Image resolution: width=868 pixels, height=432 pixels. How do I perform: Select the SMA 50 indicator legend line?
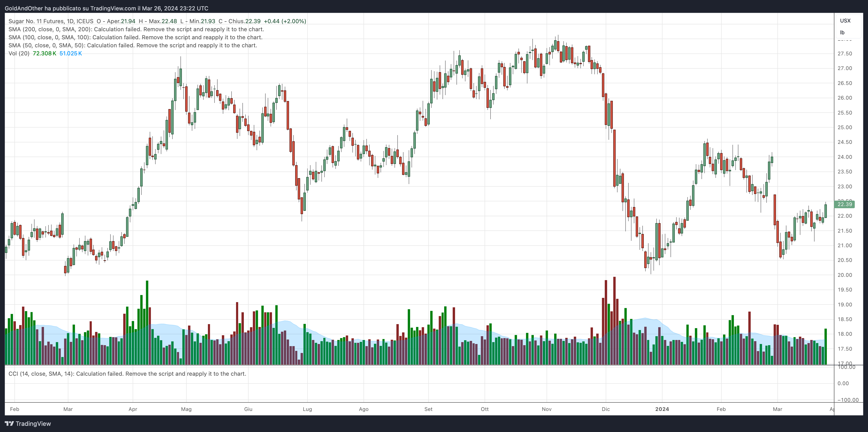(133, 45)
